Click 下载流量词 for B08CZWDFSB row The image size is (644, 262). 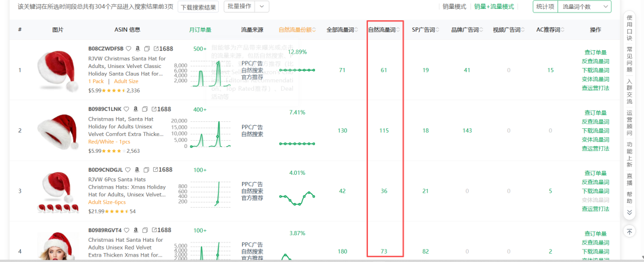click(x=596, y=70)
